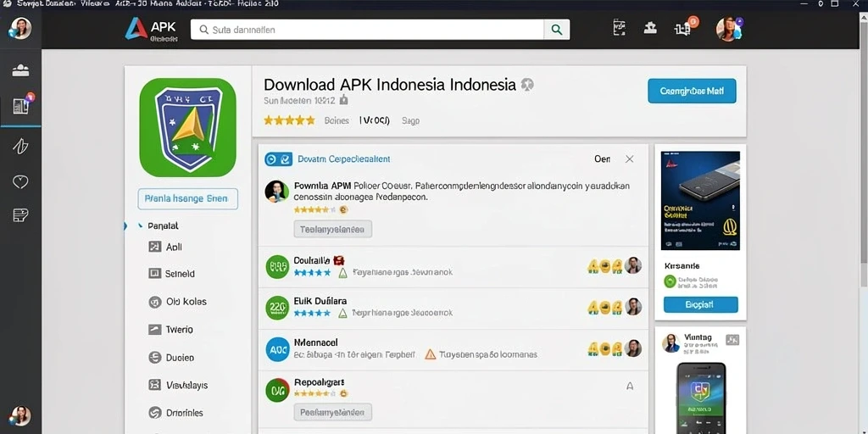Click the upload icon in the header
This screenshot has height=434, width=868.
(650, 28)
